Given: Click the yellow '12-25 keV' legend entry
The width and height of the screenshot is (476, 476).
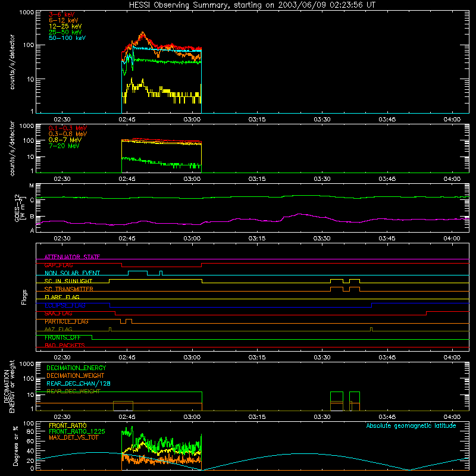Looking at the screenshot, I should tap(65, 26).
